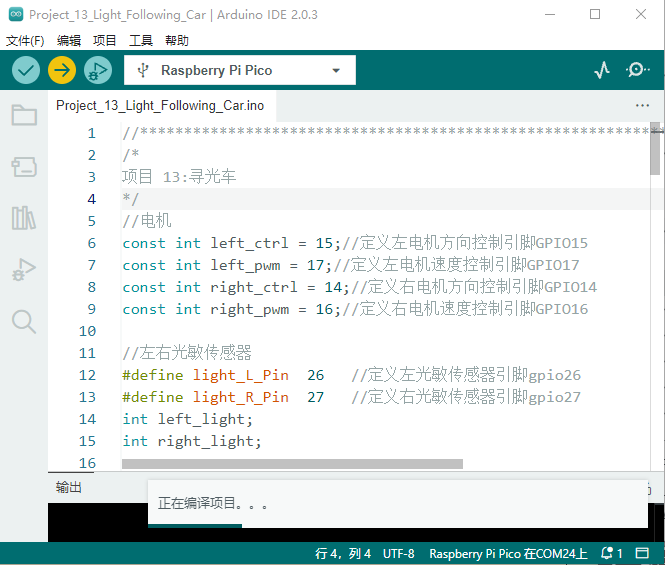The height and width of the screenshot is (565, 665).
Task: Click the Arduino IDE logo in title bar
Action: [x=16, y=14]
